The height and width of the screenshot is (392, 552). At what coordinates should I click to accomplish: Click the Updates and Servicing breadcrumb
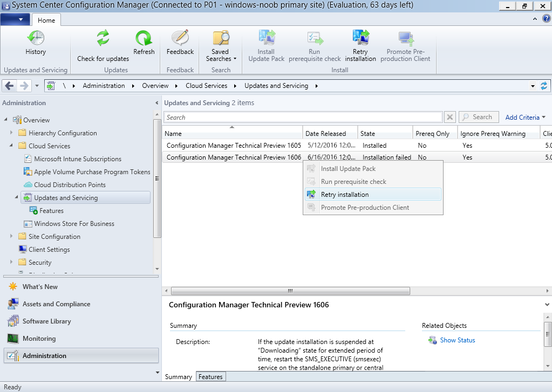click(276, 86)
